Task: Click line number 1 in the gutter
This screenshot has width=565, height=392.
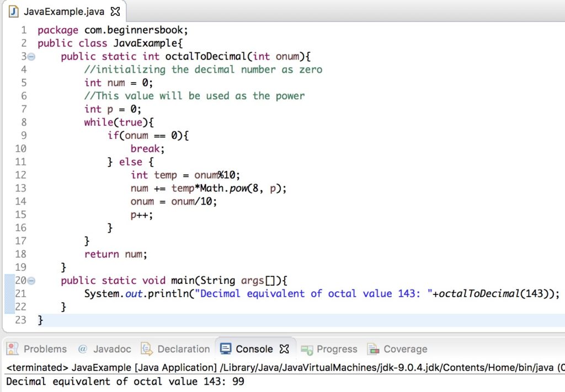Action: tap(24, 30)
